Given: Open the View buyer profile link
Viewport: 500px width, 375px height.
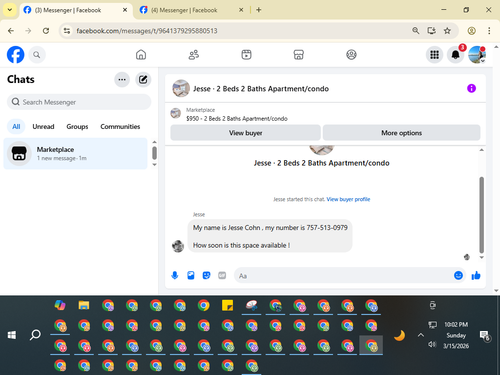Looking at the screenshot, I should pos(348,199).
